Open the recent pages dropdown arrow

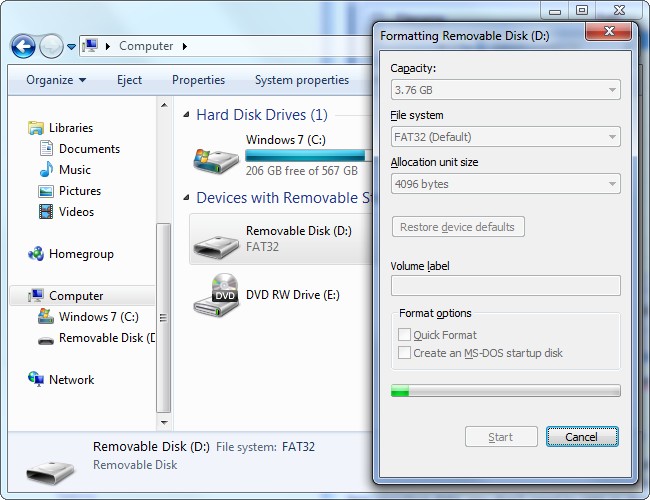[71, 47]
